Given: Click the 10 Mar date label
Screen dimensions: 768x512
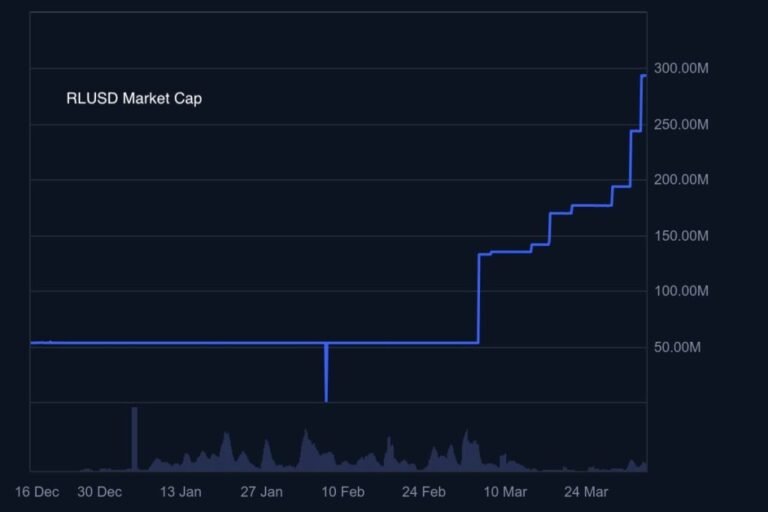Looking at the screenshot, I should coord(505,492).
